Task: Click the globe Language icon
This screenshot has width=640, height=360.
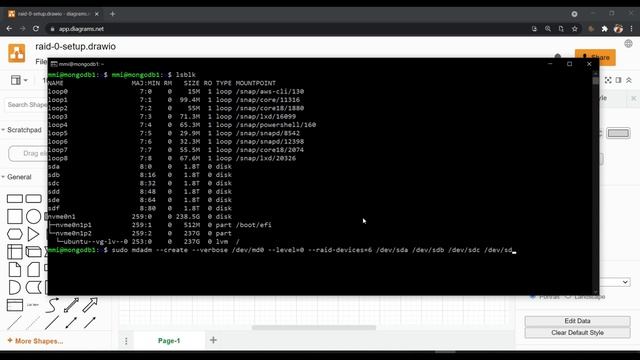Action: (x=628, y=44)
